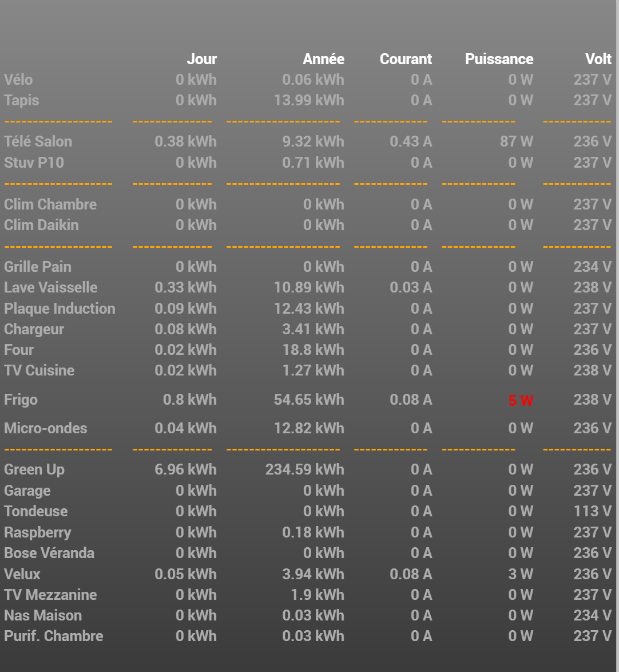
Task: Select the Tondeuse 113 V voltage value
Action: 593,511
